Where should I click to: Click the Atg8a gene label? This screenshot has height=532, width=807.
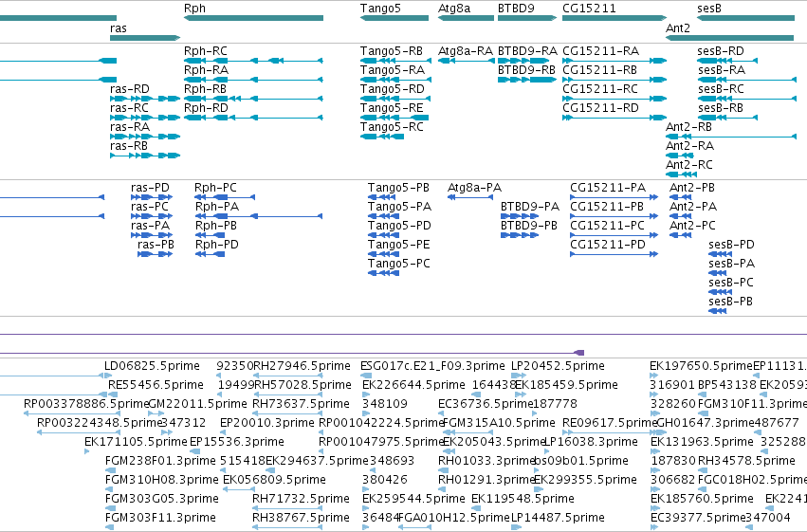point(454,9)
